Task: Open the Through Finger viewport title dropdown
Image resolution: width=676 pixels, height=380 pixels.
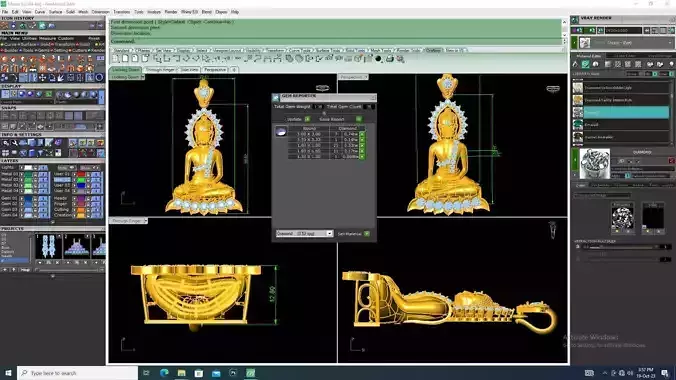Action: coord(145,221)
